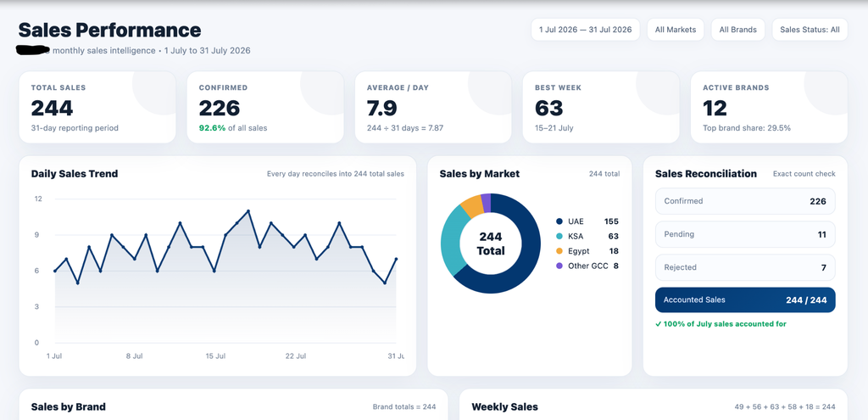
Task: Open the All Markets filter
Action: (676, 30)
